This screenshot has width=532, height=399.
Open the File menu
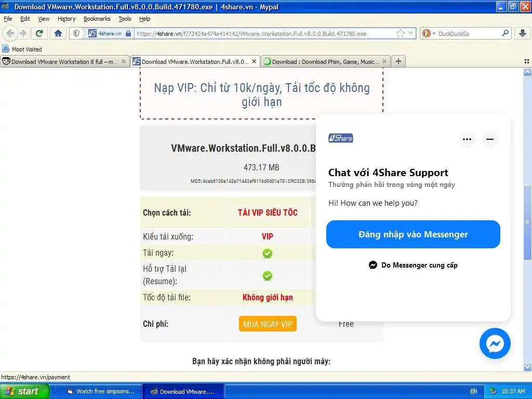point(8,19)
